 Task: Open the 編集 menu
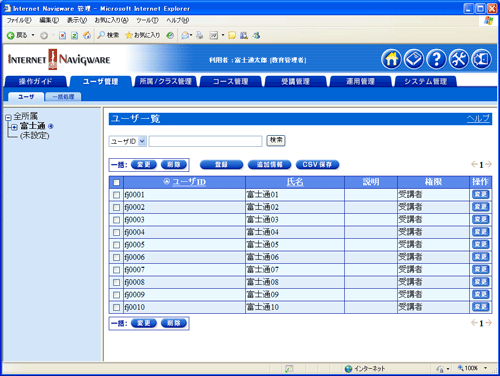click(49, 20)
